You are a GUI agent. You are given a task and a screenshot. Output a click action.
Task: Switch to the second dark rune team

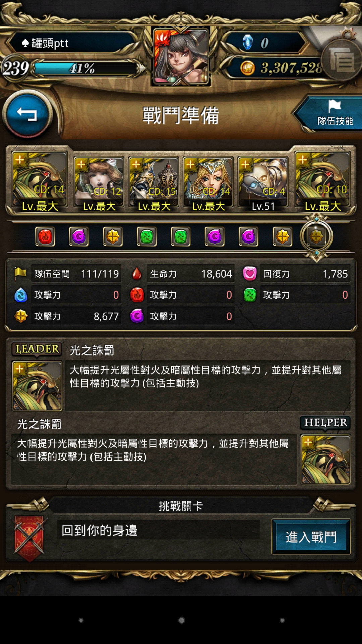(x=215, y=237)
